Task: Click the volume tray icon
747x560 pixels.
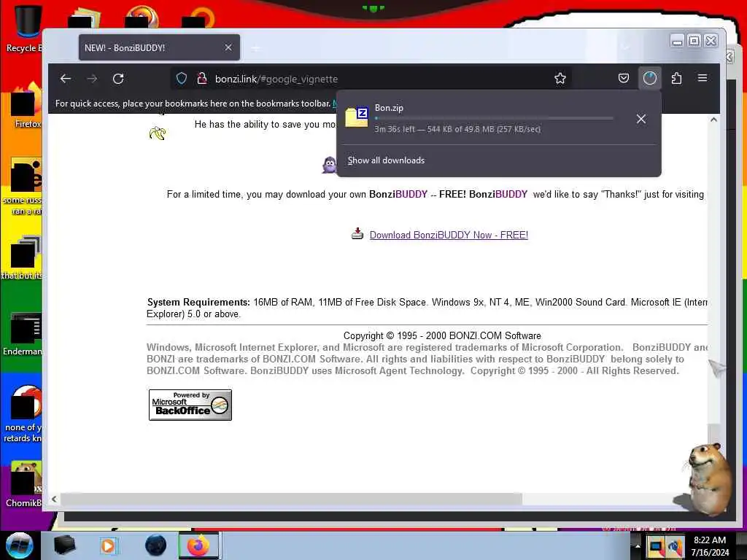Action: pyautogui.click(x=675, y=546)
